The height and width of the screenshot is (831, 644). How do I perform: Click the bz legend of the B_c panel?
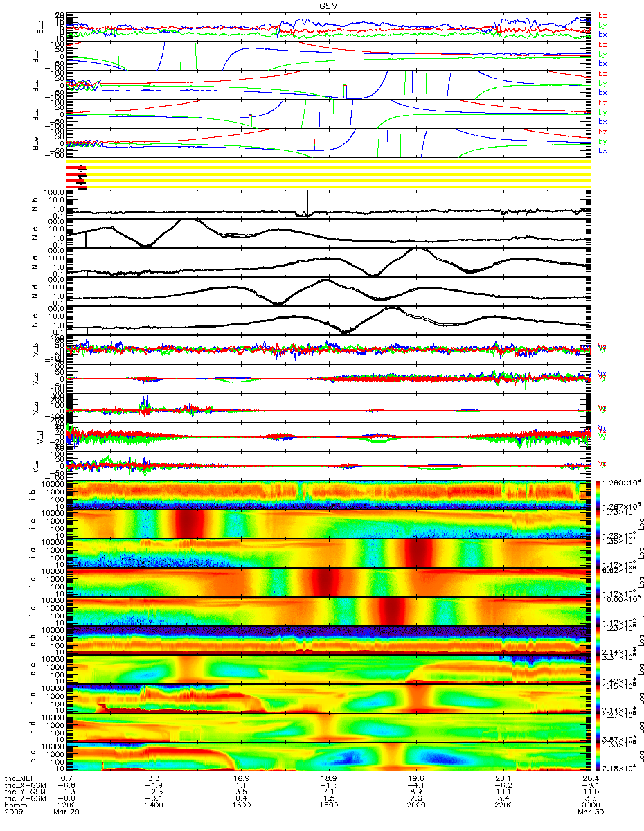pos(602,45)
